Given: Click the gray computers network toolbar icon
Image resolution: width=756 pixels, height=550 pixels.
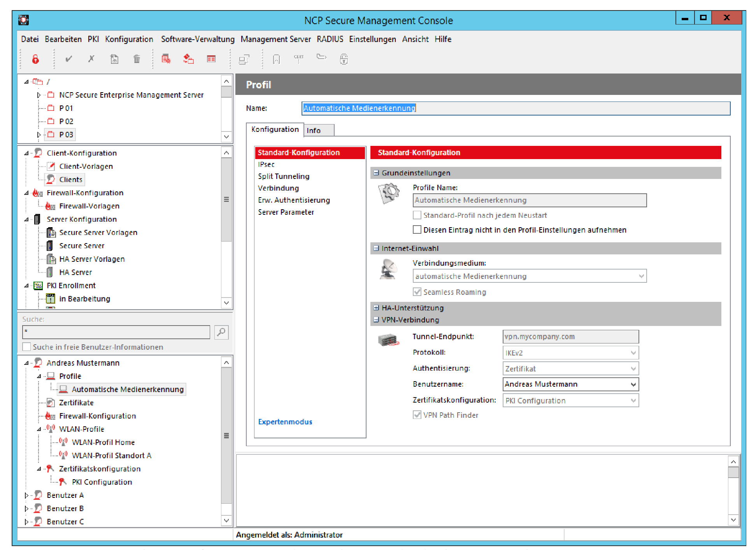Looking at the screenshot, I should (244, 60).
